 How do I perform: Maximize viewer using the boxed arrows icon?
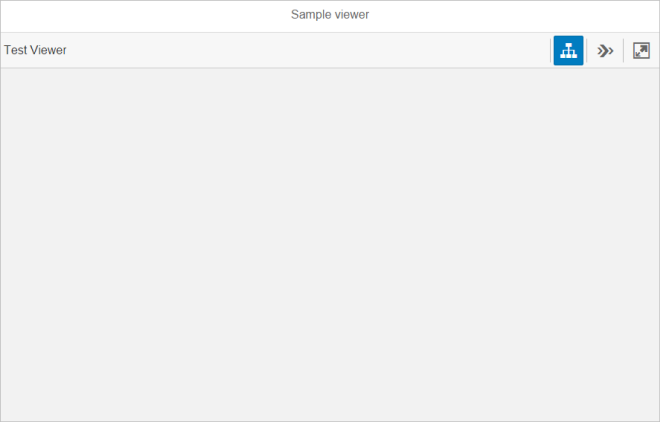coord(641,51)
